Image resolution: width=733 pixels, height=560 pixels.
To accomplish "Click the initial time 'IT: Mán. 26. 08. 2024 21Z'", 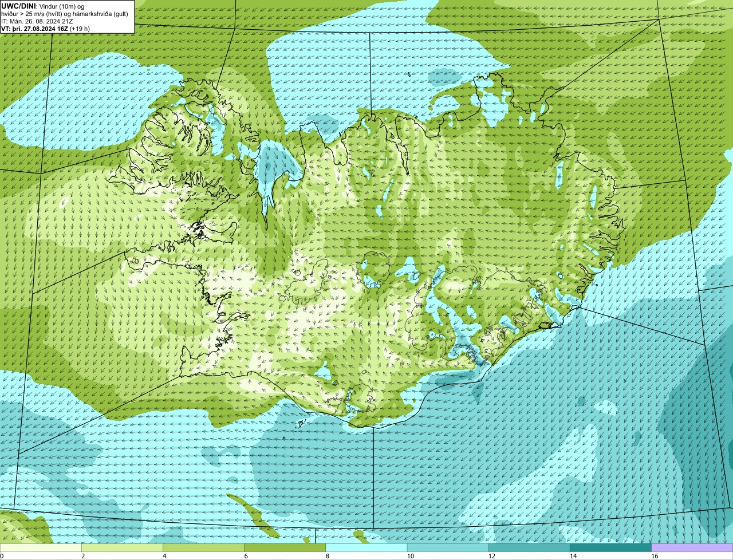I will [x=37, y=21].
